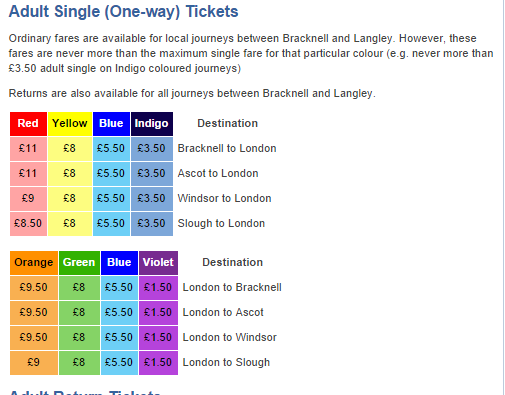Viewport: 505px width, 395px height.
Task: Click 'Windsor to London' destination label
Action: pos(224,198)
